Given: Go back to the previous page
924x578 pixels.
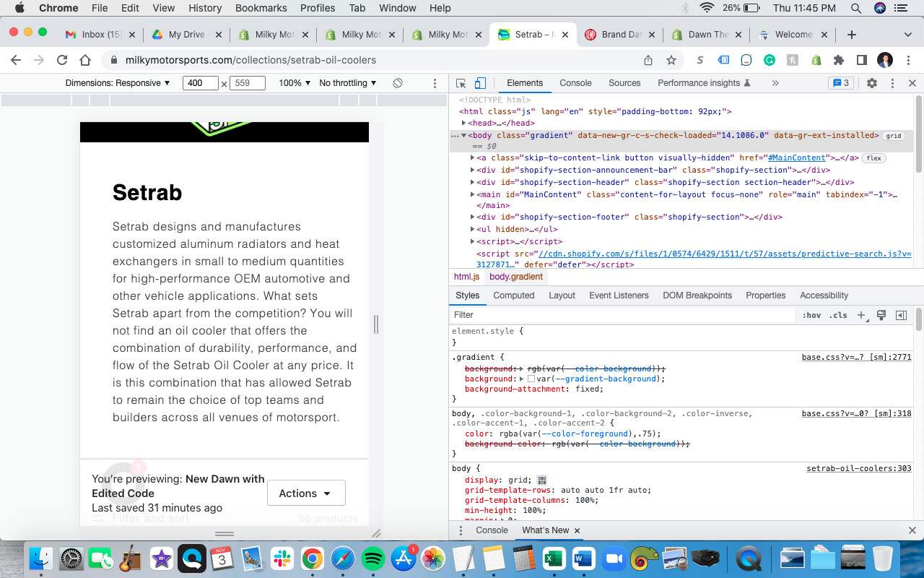Looking at the screenshot, I should tap(16, 60).
